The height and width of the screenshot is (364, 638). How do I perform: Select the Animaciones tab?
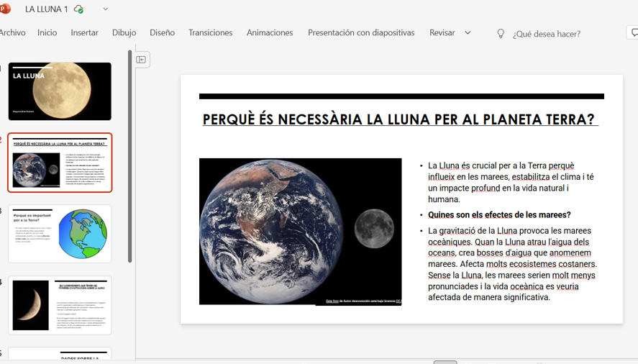coord(270,33)
